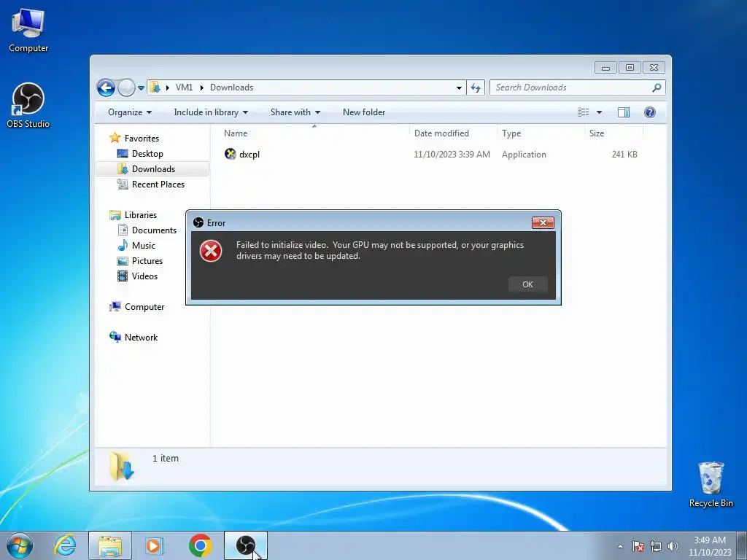Screen dimensions: 747x560
Task: Open the Videos library
Action: click(x=138, y=276)
